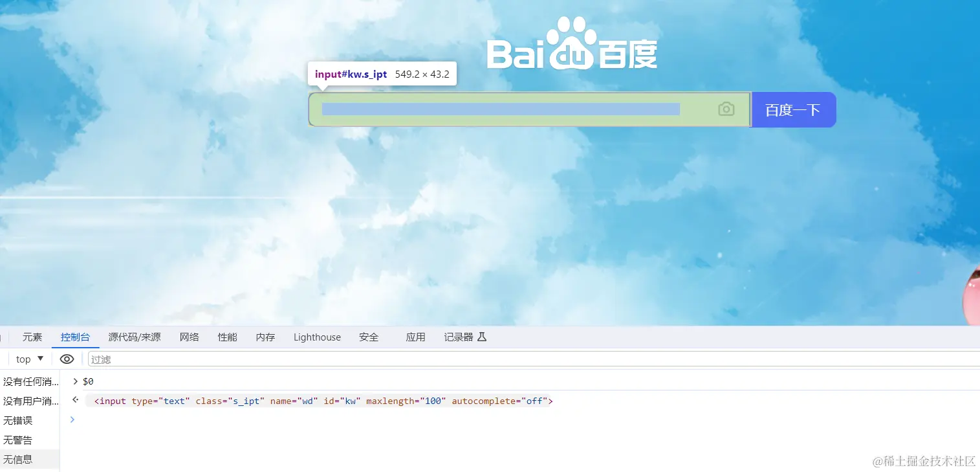Screen dimensions: 980x472
Task: Click the blue console prompt chevron
Action: (x=72, y=420)
